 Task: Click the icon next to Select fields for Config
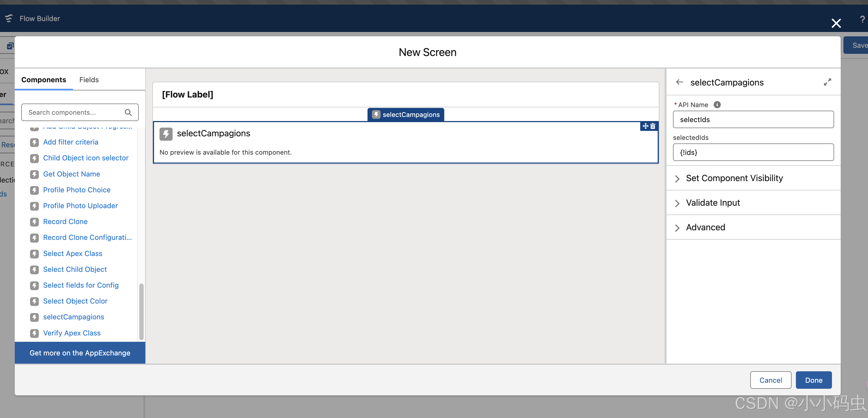click(x=34, y=285)
